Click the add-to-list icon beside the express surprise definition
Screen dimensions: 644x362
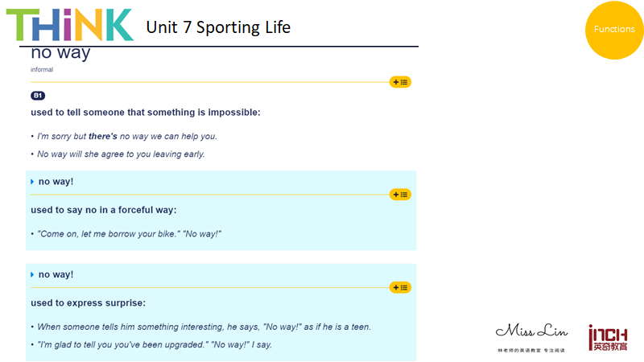coord(400,288)
